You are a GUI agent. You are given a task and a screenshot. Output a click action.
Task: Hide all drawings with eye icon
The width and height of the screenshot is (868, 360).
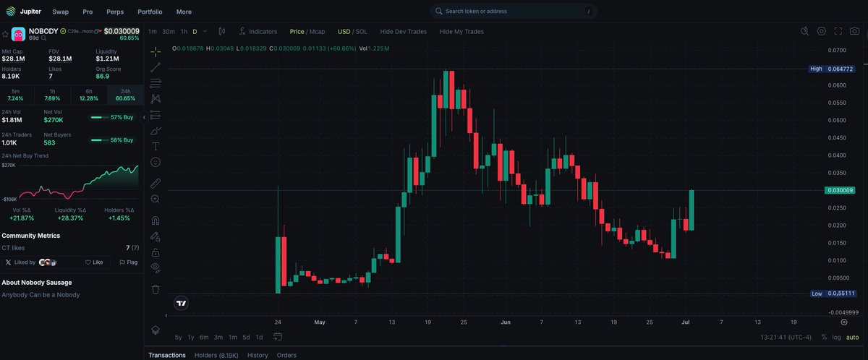(156, 267)
